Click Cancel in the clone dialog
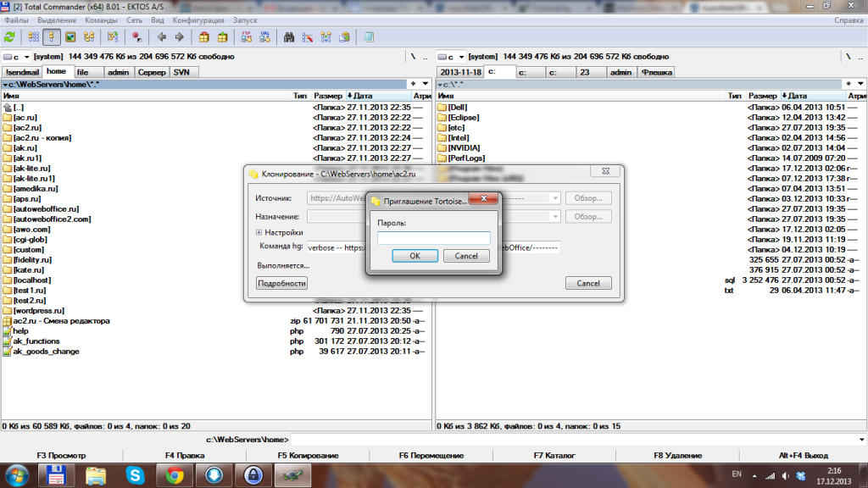This screenshot has height=488, width=868. tap(588, 283)
